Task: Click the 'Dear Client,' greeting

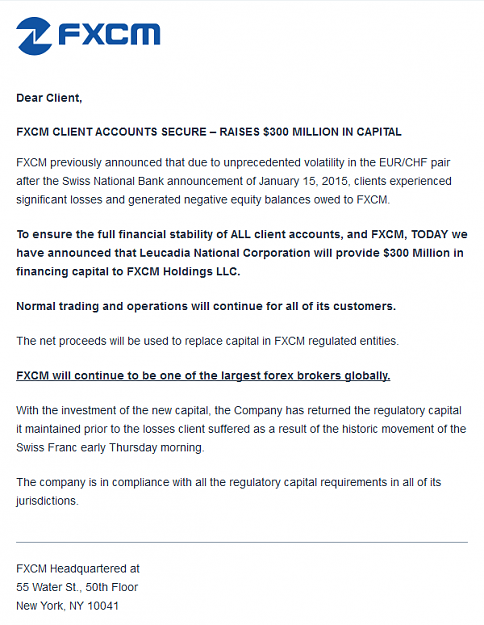Action: coord(49,98)
